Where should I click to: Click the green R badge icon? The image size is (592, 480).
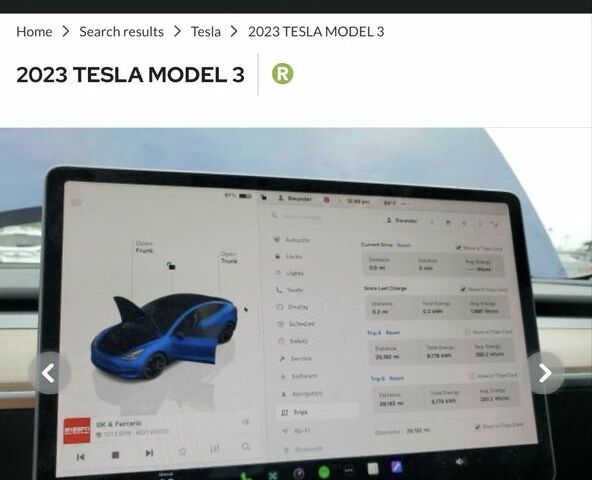coord(282,74)
